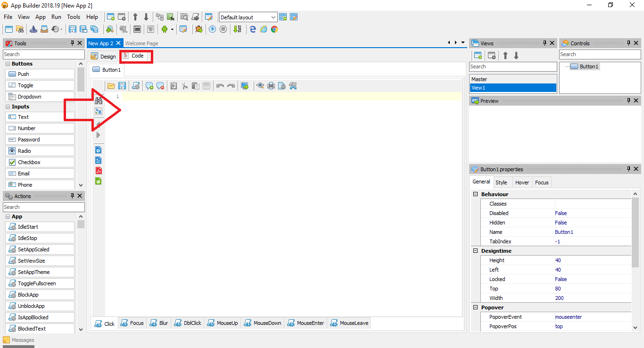
Task: Collapse the Designtime properties group
Action: [475, 250]
